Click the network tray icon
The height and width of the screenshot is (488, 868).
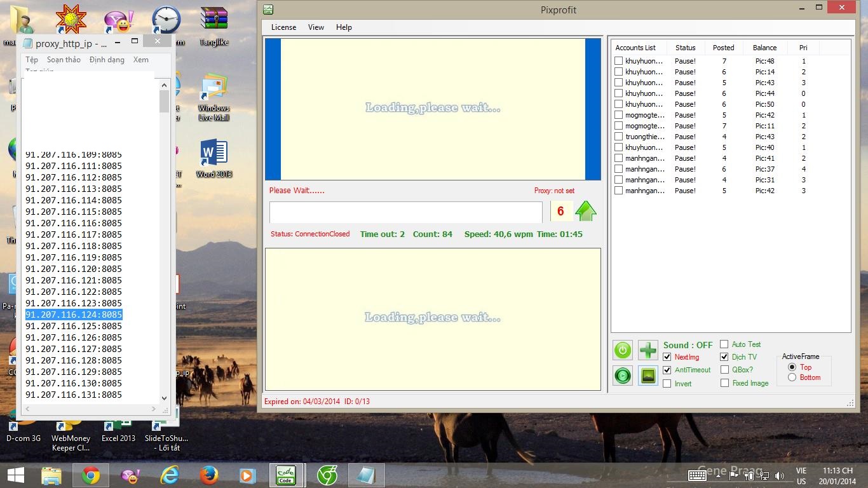(x=764, y=475)
